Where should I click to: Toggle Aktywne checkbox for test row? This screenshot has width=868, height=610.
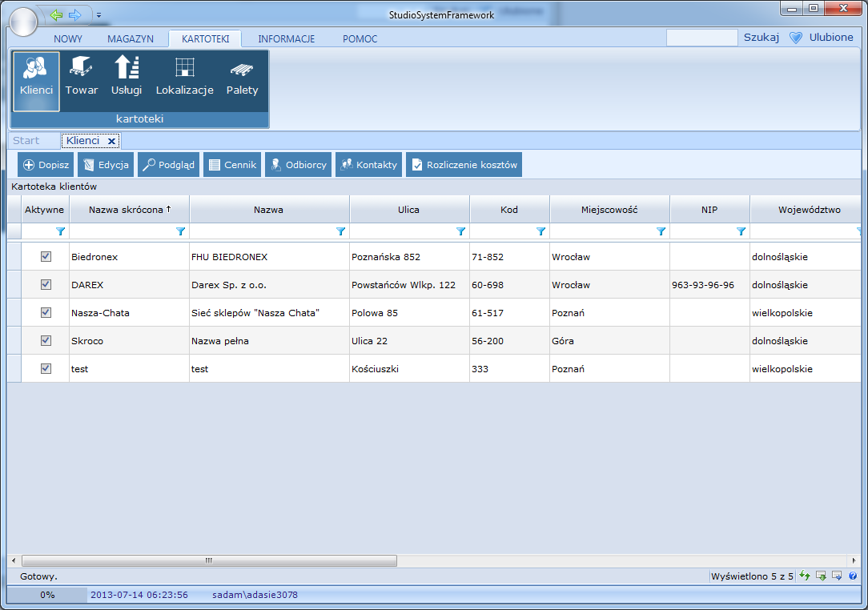tap(46, 368)
